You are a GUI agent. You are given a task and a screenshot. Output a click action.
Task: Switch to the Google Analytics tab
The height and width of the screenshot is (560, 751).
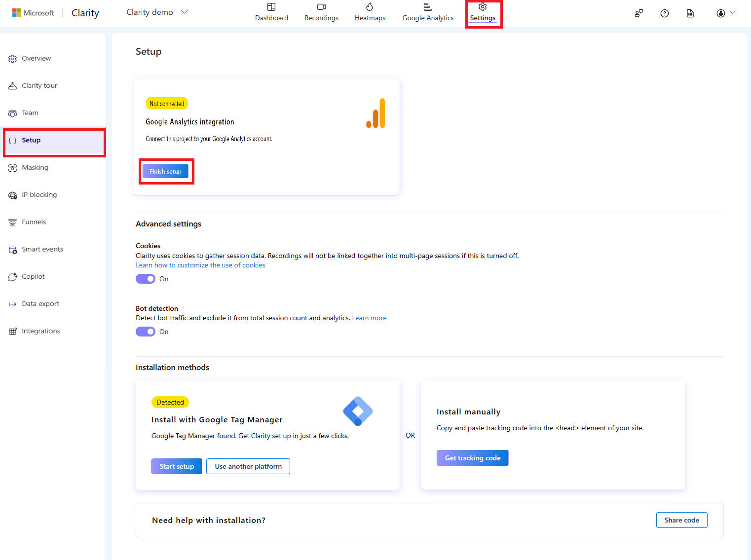pyautogui.click(x=428, y=13)
